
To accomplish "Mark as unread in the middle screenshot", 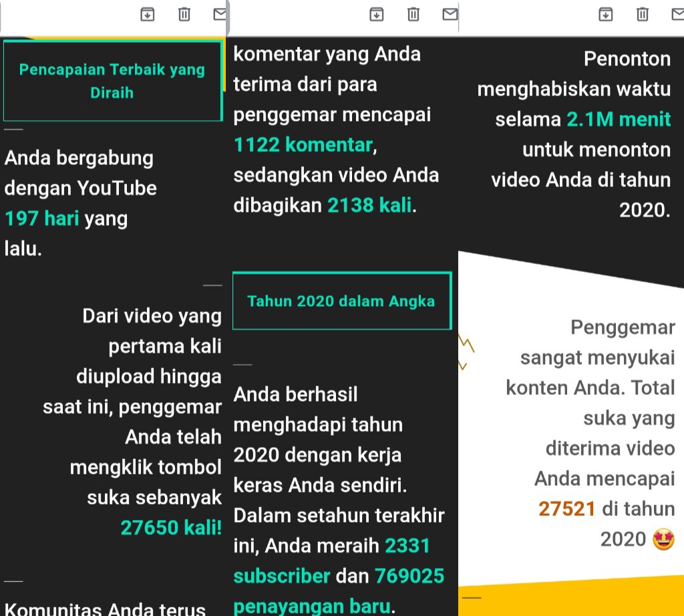I will [450, 15].
